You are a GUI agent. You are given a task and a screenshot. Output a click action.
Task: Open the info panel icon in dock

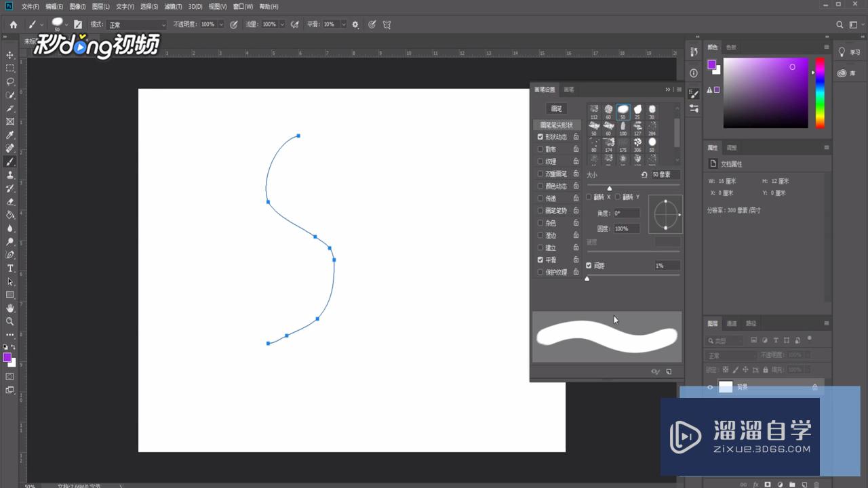click(694, 73)
